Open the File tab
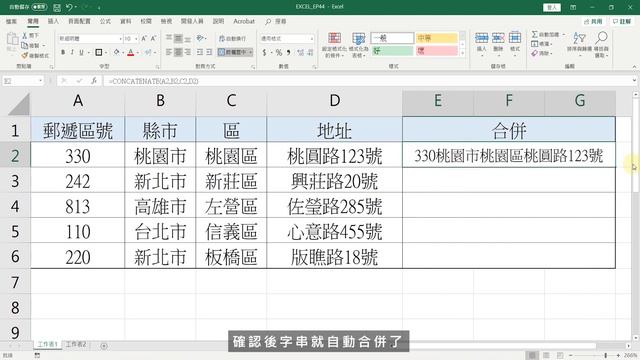This screenshot has width=640, height=360. click(11, 21)
